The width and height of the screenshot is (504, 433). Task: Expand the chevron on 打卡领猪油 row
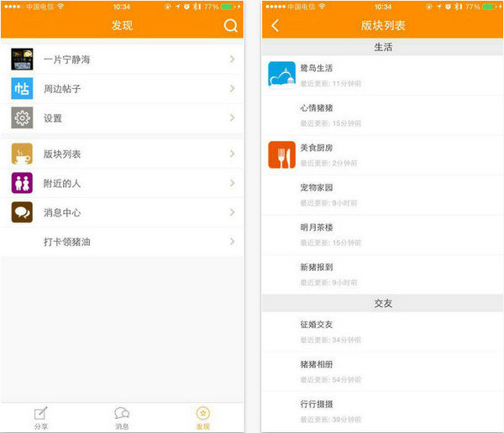pos(233,242)
